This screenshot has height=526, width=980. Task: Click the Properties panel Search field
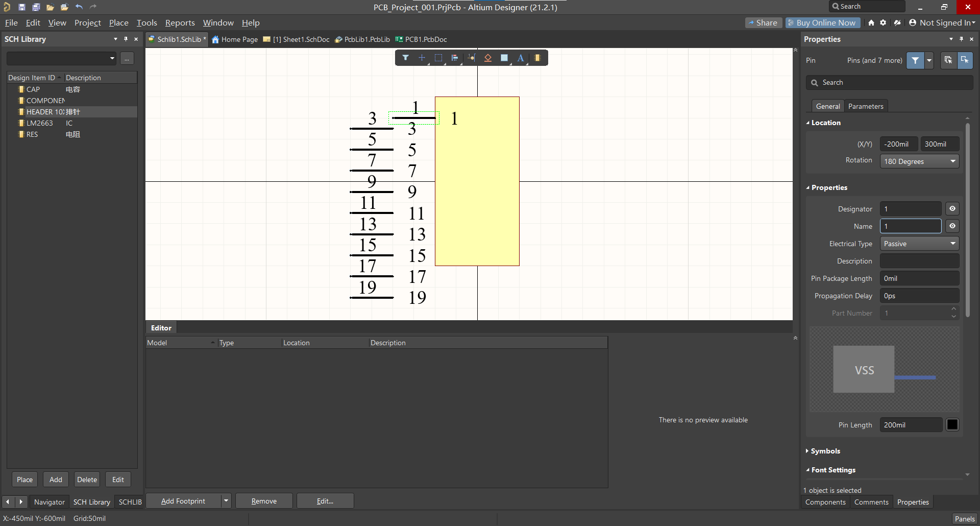point(890,82)
